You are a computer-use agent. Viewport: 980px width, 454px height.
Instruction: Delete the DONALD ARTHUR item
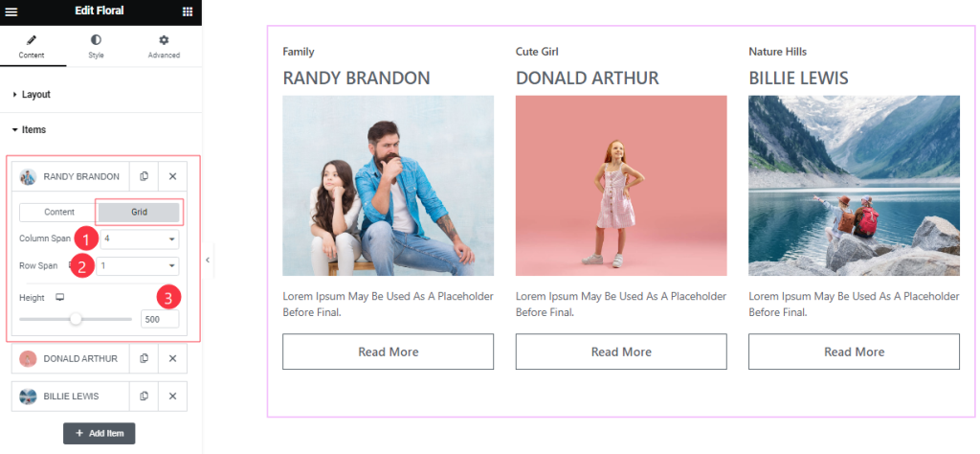173,358
